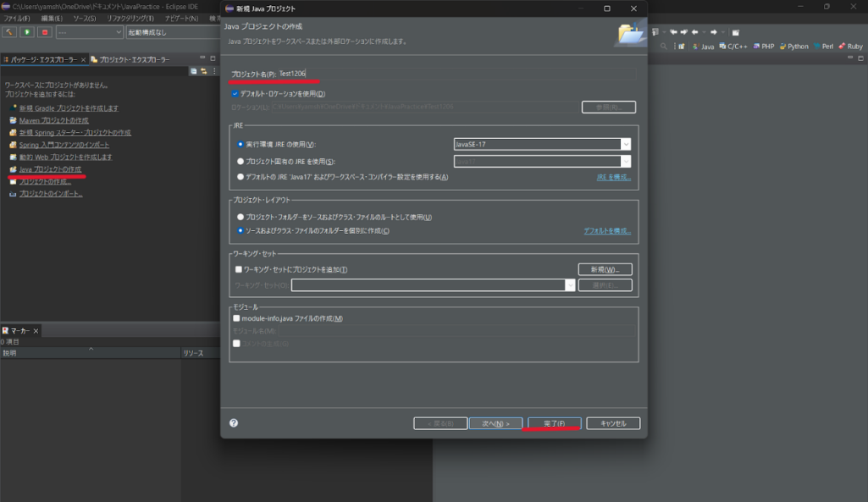
Task: Click the Description (説明) column header in Markers
Action: [x=91, y=353]
